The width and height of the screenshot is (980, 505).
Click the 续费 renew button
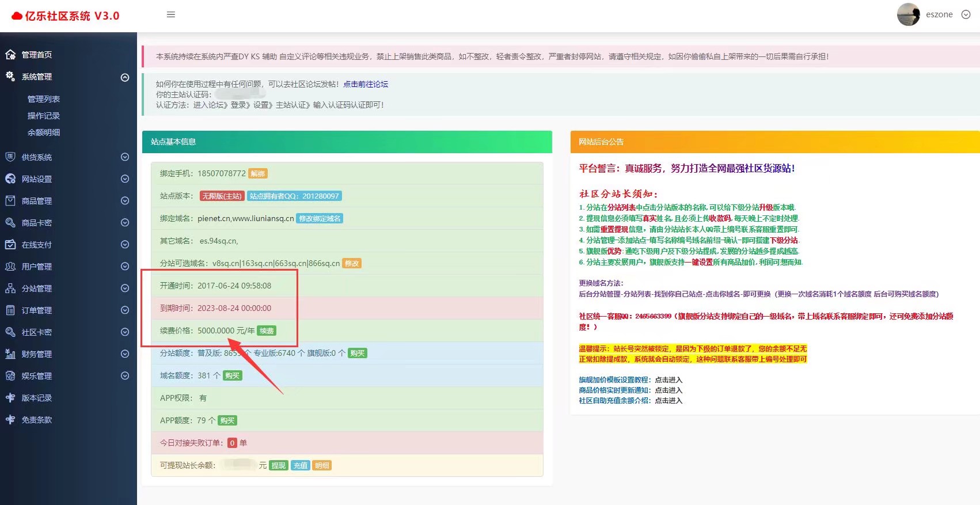pos(267,331)
